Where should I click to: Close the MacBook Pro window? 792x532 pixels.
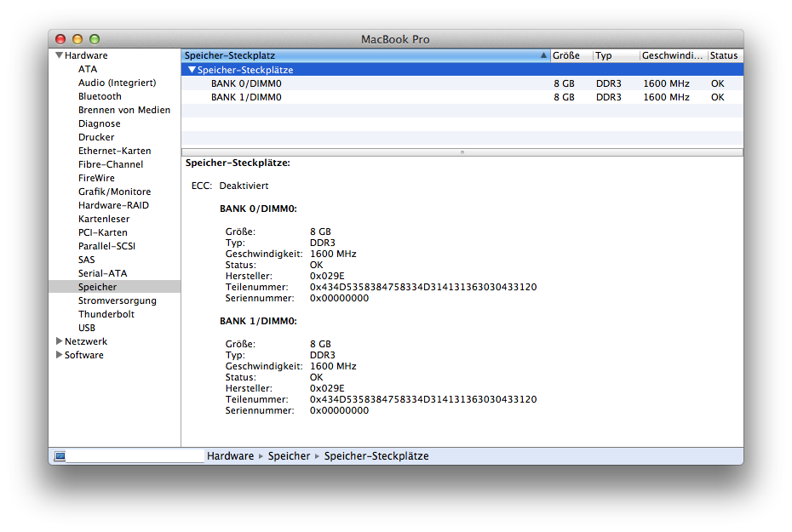click(x=60, y=39)
